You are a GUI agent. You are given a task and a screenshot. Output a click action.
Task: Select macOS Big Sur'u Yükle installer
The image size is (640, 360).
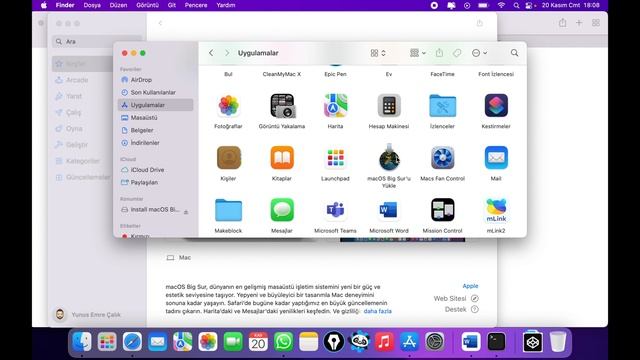point(389,158)
